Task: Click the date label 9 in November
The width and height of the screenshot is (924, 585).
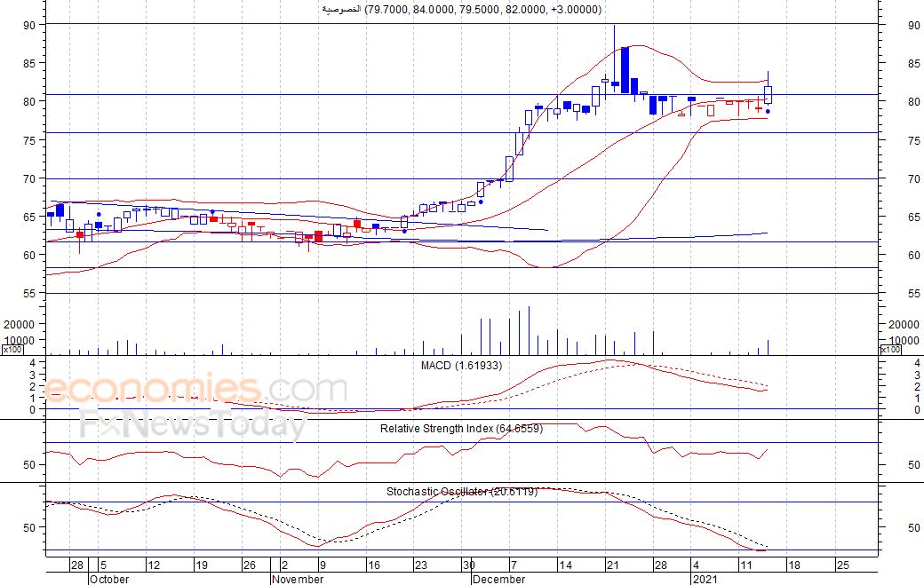Action: pyautogui.click(x=323, y=565)
